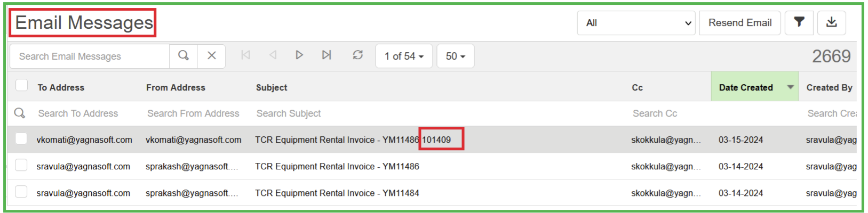Viewport: 868px width, 213px height.
Task: Refresh the email messages list
Action: pyautogui.click(x=357, y=55)
